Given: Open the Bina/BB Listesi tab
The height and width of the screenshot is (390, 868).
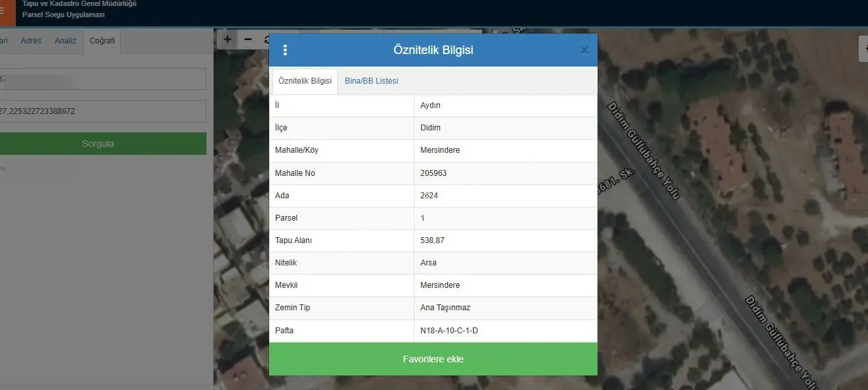Looking at the screenshot, I should click(x=371, y=81).
